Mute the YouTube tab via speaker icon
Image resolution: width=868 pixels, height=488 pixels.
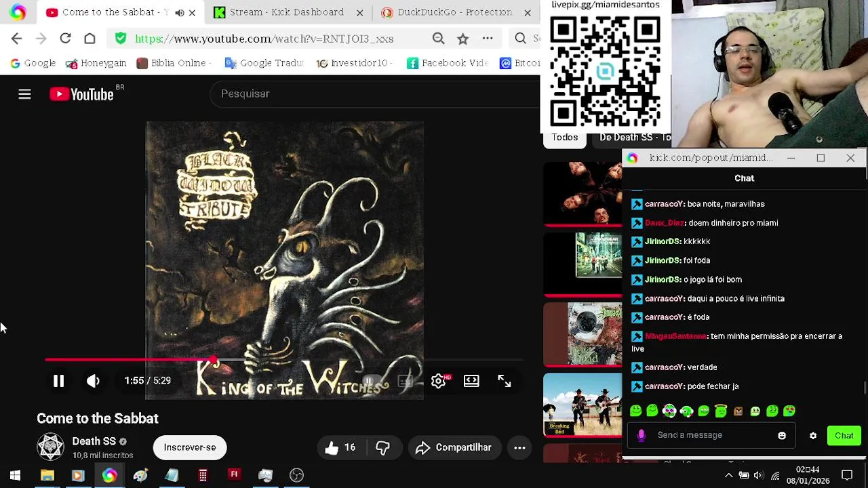tap(179, 12)
